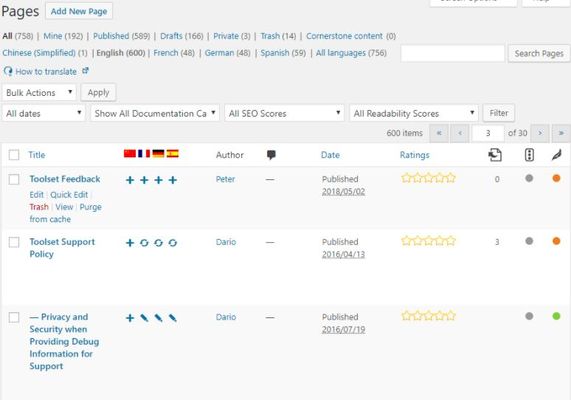This screenshot has width=571, height=400.
Task: Edit Spanish translation of Privacy and Security page
Action: [173, 318]
